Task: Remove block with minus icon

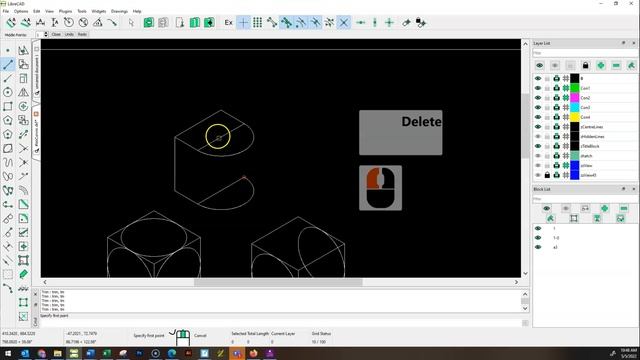Action: pyautogui.click(x=624, y=208)
